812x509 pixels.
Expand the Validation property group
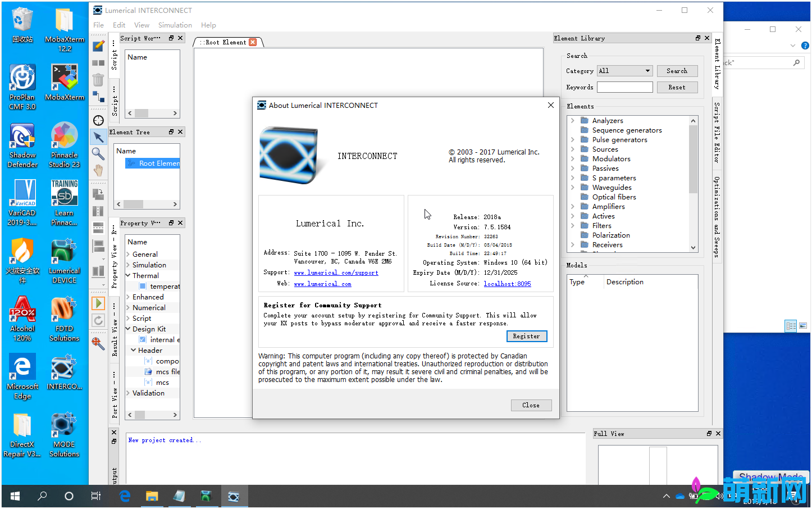(x=128, y=393)
